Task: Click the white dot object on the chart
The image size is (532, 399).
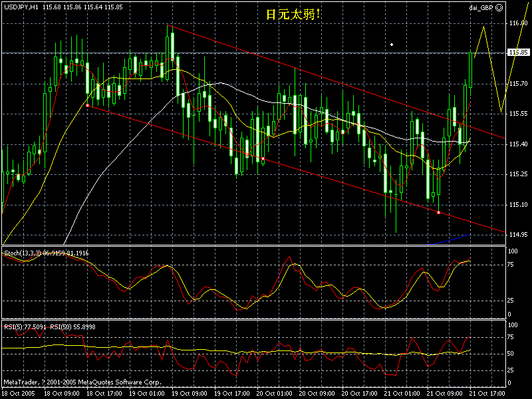Action: pos(392,44)
